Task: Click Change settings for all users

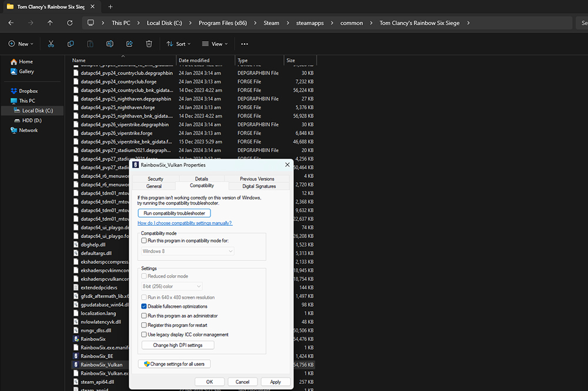Action: click(175, 364)
